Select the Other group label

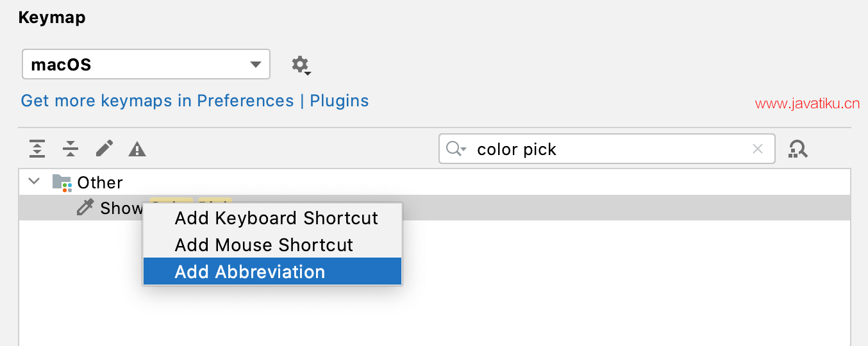tap(100, 183)
